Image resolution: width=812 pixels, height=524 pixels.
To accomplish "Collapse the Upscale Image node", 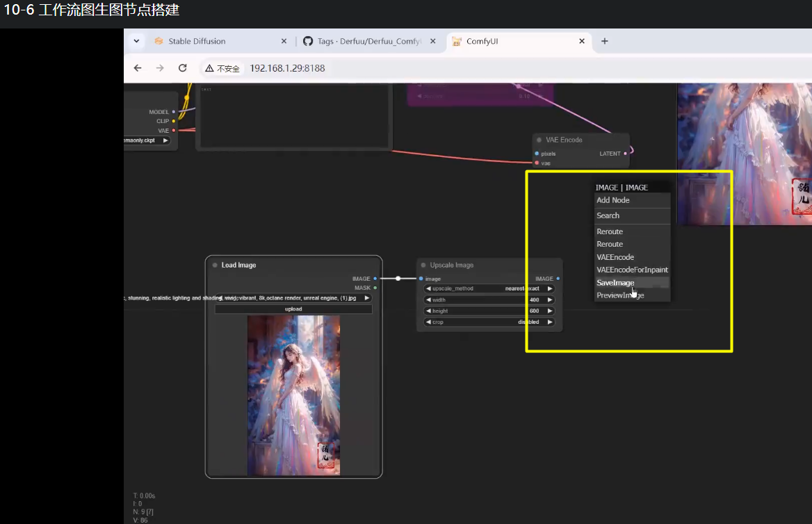I will [423, 265].
